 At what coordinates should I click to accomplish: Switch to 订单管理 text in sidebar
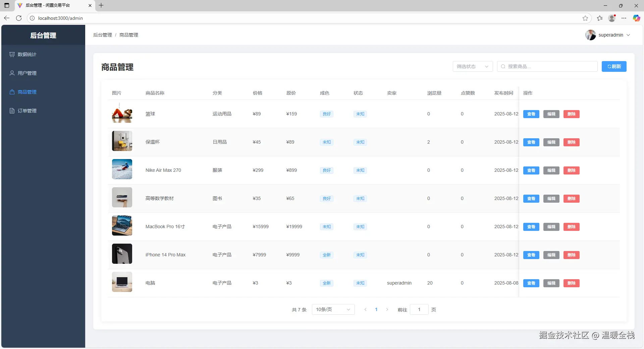(x=27, y=111)
